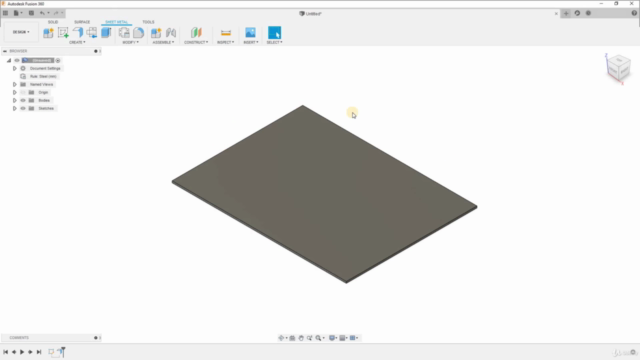Click the ViewCube top face
The width and height of the screenshot is (640, 360).
click(619, 60)
